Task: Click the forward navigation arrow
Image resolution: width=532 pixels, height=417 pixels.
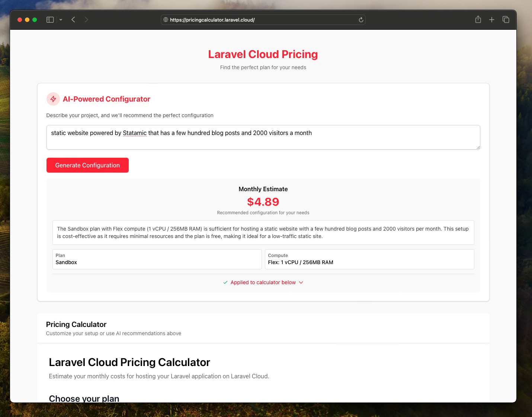Action: pos(86,19)
